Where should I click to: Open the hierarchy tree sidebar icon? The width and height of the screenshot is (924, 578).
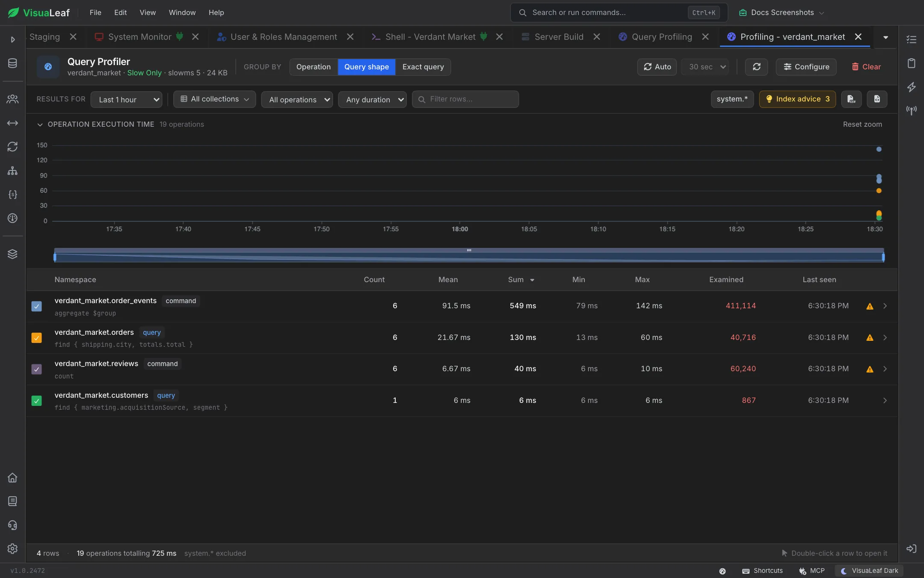click(x=12, y=171)
